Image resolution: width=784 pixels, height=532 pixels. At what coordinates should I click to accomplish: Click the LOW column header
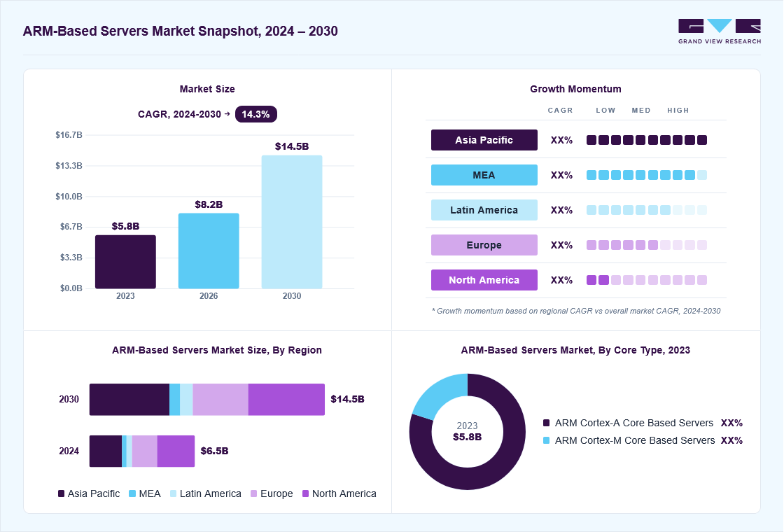point(605,111)
